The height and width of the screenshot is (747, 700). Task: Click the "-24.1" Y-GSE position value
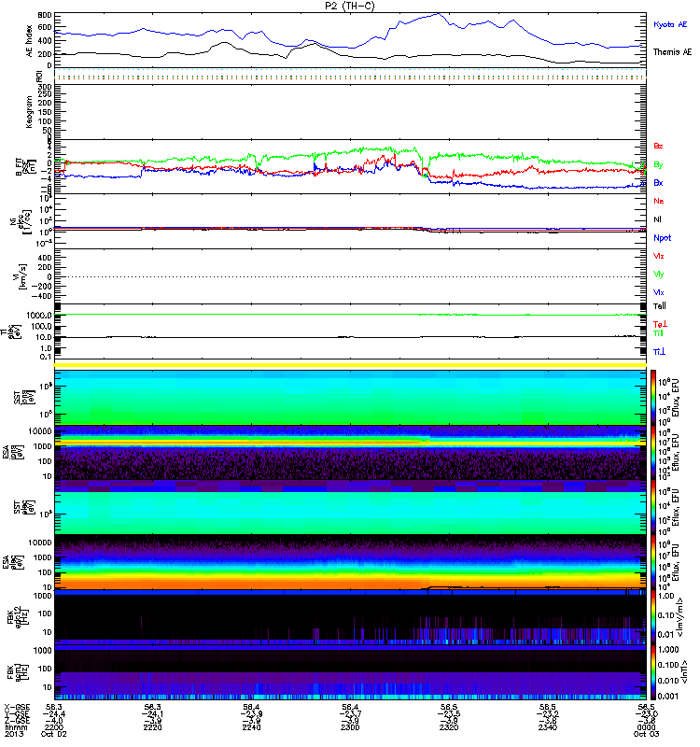point(153,714)
